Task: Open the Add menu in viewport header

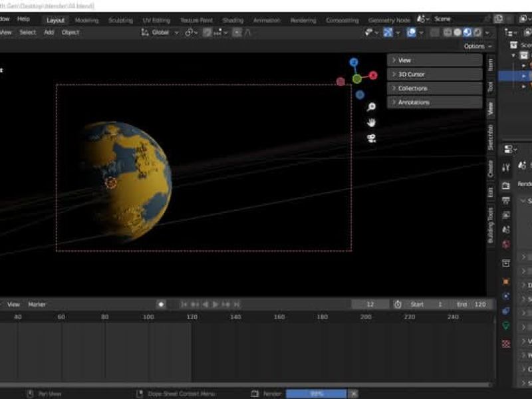Action: pos(49,32)
